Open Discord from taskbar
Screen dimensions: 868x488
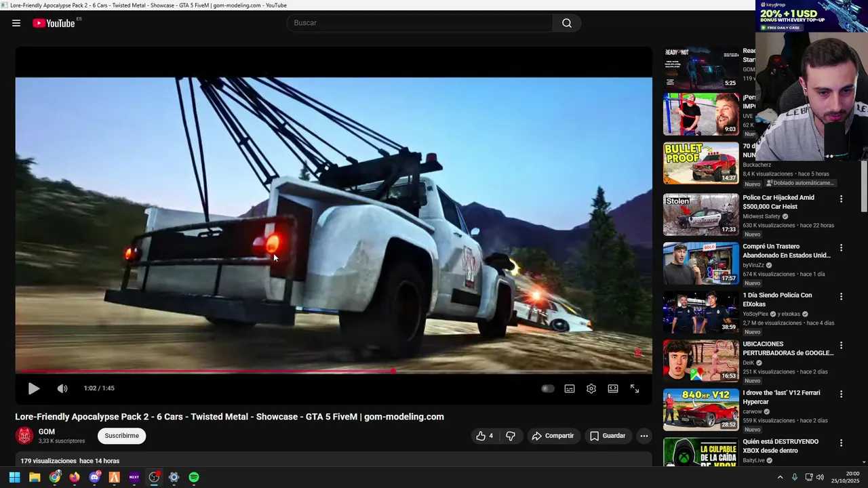tap(95, 477)
